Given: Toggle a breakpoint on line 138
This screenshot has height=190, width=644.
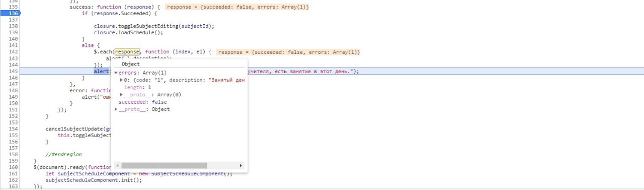Looking at the screenshot, I should click(x=14, y=26).
